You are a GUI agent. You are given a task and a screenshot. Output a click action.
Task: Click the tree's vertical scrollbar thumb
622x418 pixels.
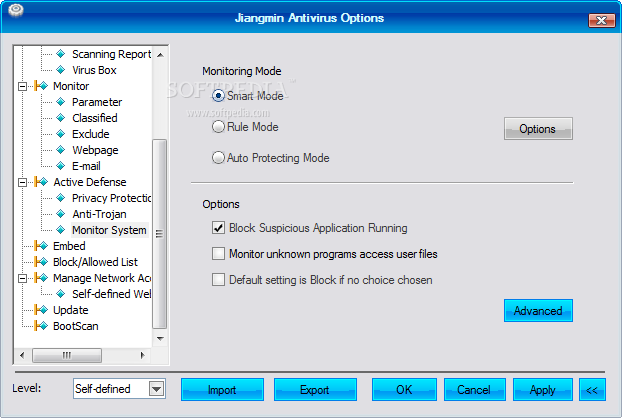point(159,234)
